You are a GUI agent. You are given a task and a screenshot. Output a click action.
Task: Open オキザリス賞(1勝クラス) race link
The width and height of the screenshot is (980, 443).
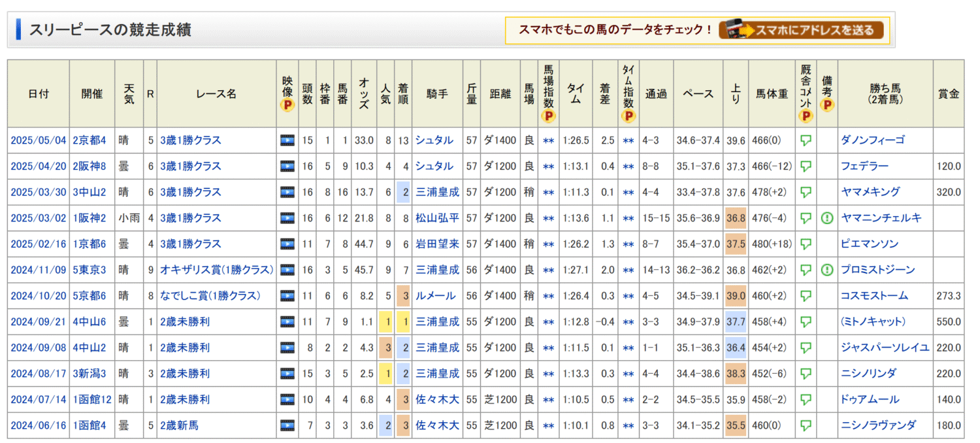coord(216,270)
